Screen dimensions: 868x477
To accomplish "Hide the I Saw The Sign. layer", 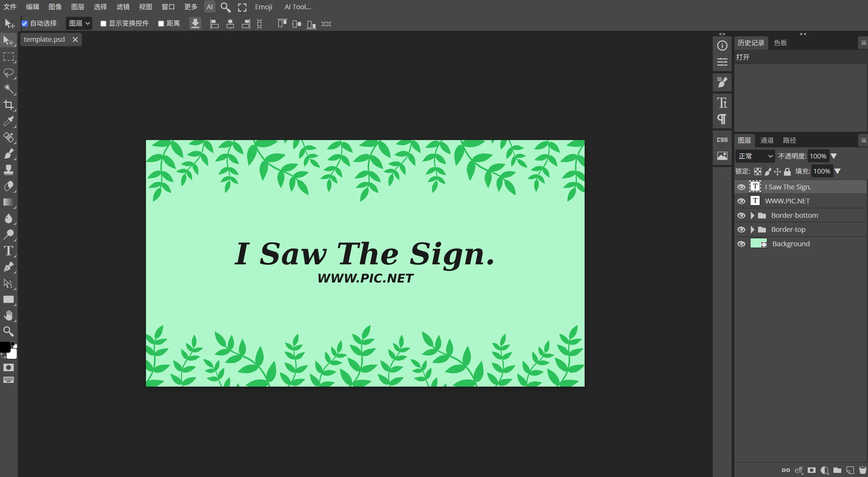I will point(741,187).
